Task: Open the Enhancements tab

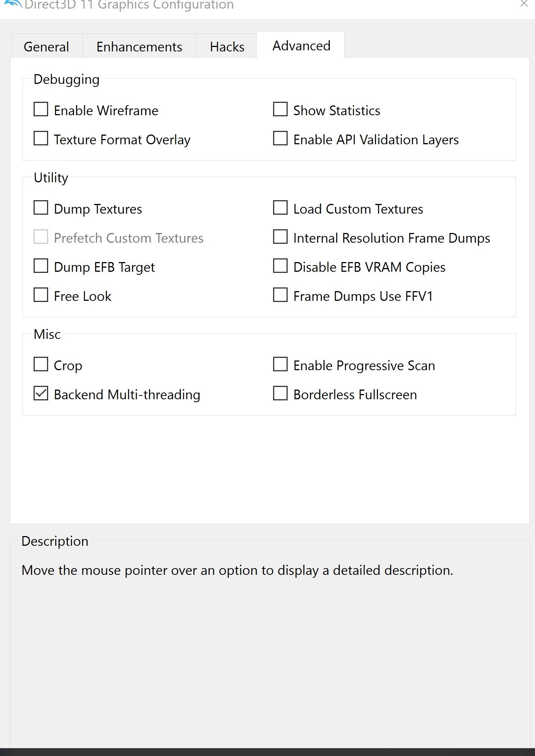Action: pyautogui.click(x=139, y=47)
